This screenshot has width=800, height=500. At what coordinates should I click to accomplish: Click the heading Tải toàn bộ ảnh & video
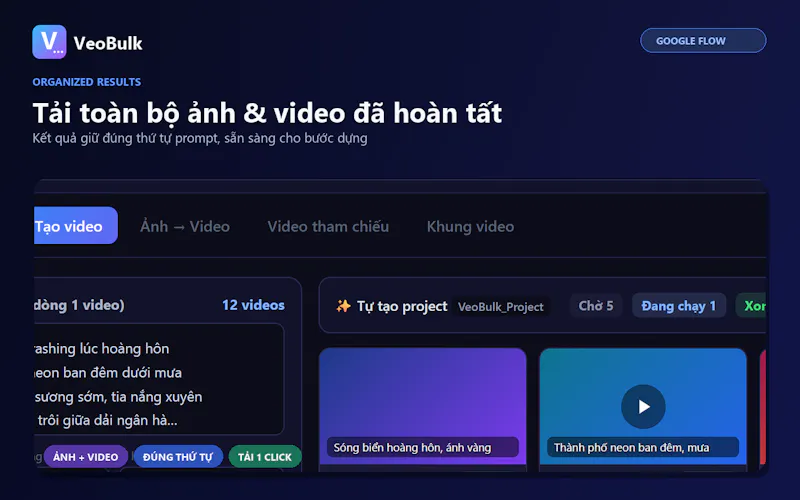pyautogui.click(x=267, y=113)
